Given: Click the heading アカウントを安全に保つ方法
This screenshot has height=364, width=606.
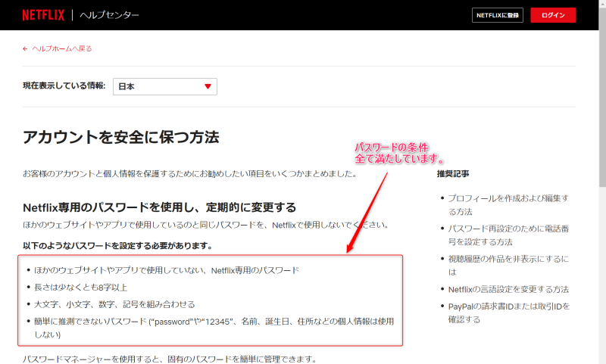Looking at the screenshot, I should [x=121, y=137].
